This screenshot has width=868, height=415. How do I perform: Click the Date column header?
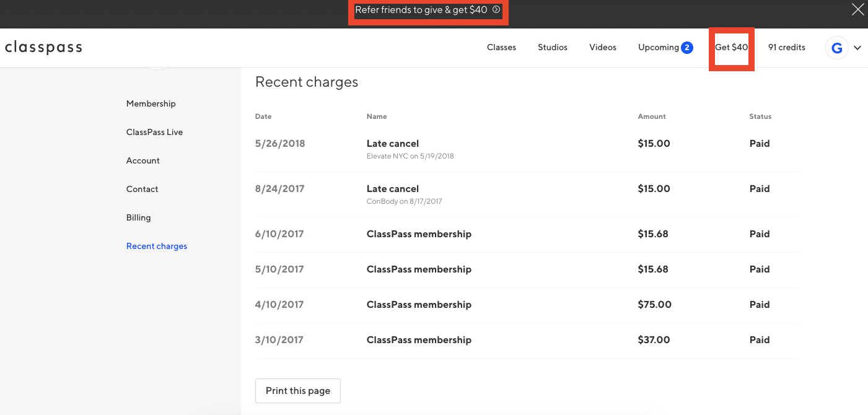263,116
